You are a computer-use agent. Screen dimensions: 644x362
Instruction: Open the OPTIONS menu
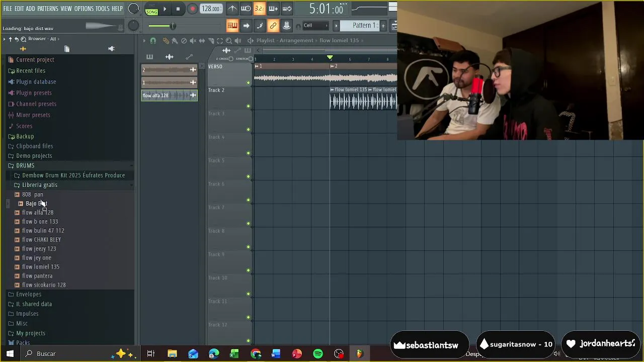[x=84, y=9]
